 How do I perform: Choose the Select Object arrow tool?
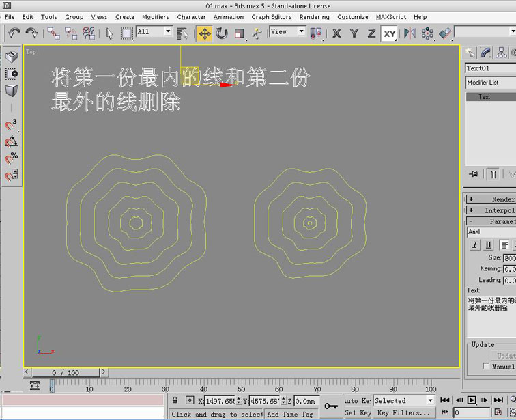coord(109,33)
